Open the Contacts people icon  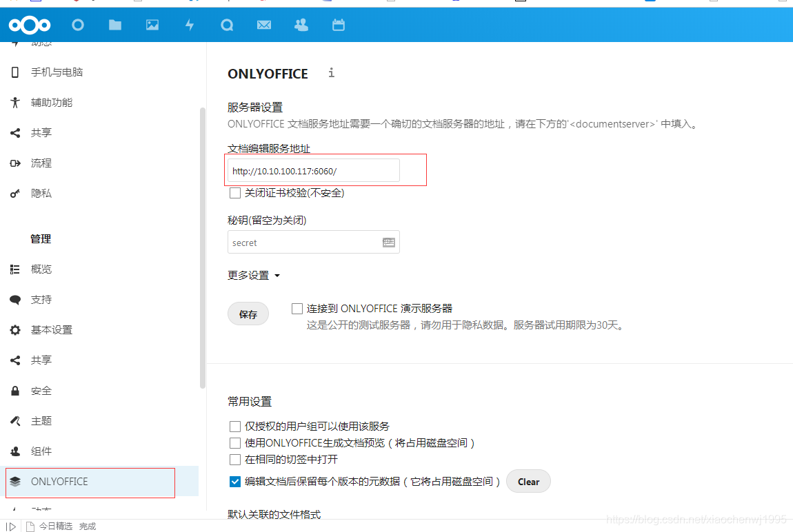point(301,25)
